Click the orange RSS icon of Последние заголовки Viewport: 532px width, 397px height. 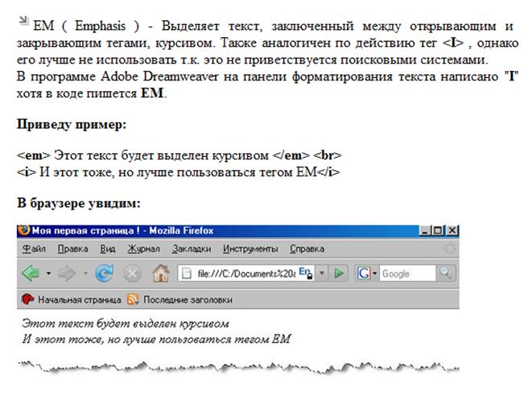pos(133,300)
